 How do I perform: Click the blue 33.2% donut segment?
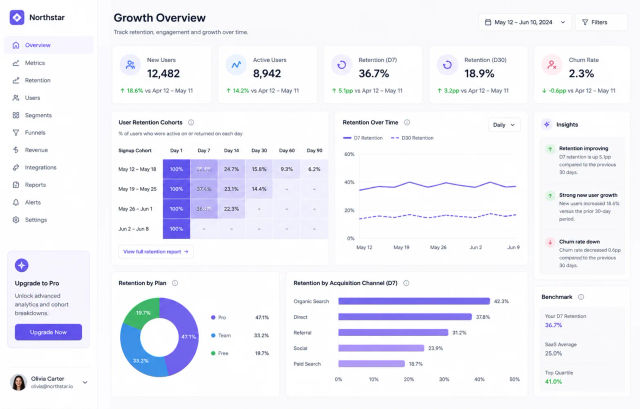pos(140,361)
